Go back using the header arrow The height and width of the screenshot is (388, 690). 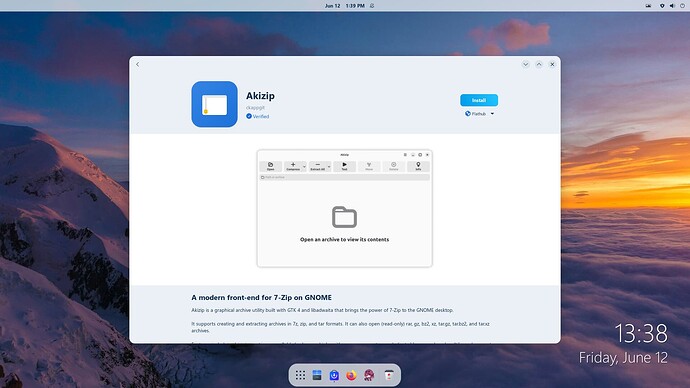click(x=138, y=64)
